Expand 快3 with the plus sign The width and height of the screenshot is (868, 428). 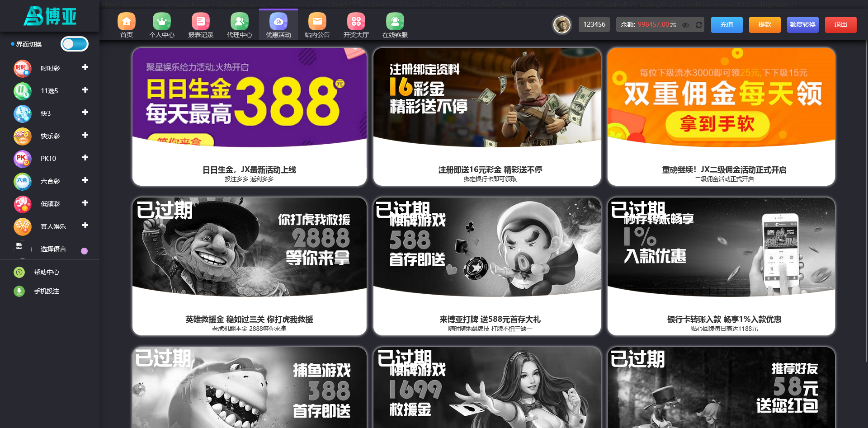pos(85,113)
